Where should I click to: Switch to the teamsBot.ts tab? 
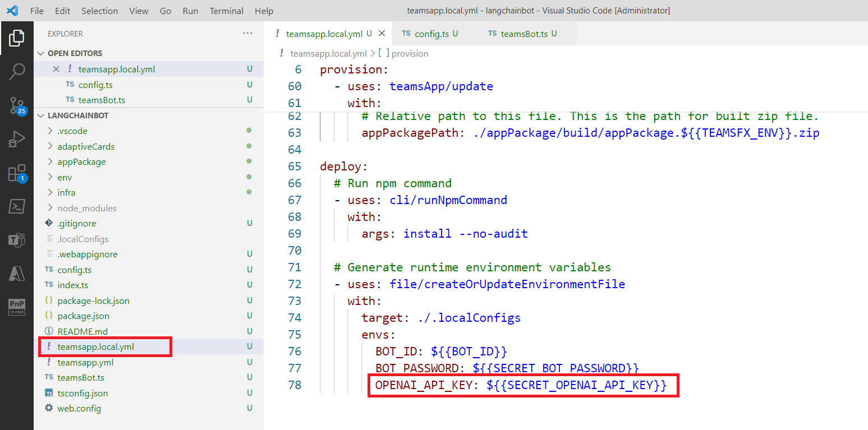(523, 34)
